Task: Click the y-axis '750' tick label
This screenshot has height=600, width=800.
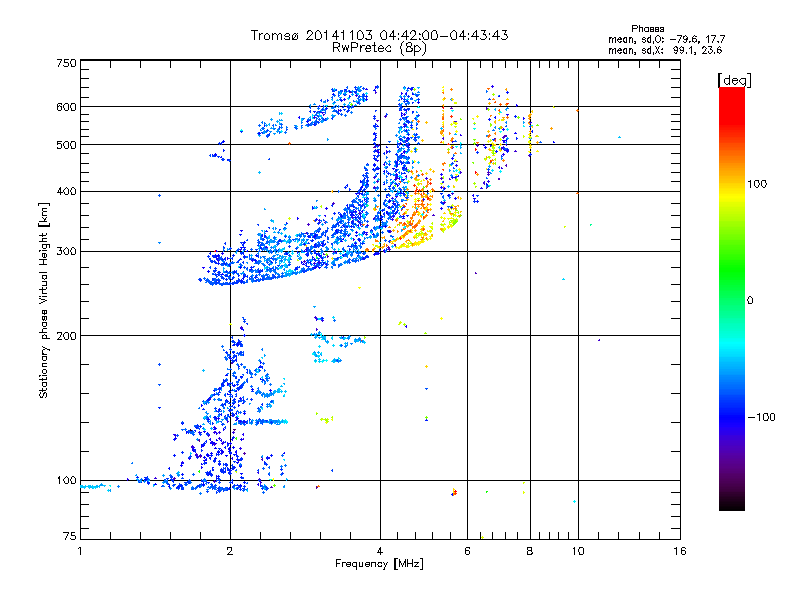Action: point(66,63)
